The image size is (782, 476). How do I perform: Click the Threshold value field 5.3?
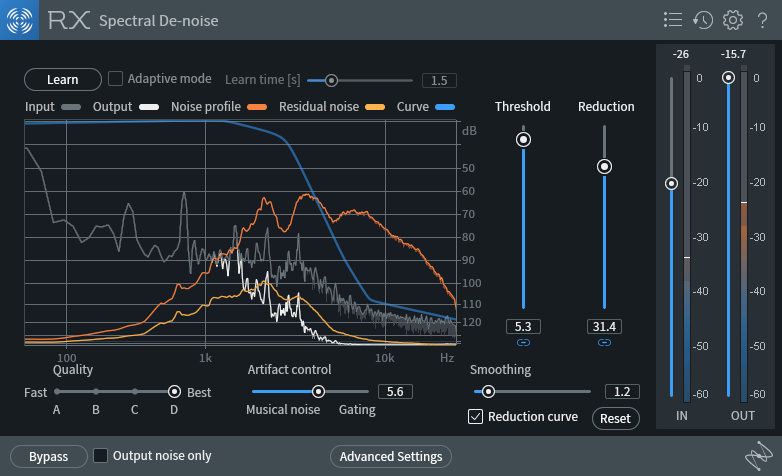click(523, 326)
